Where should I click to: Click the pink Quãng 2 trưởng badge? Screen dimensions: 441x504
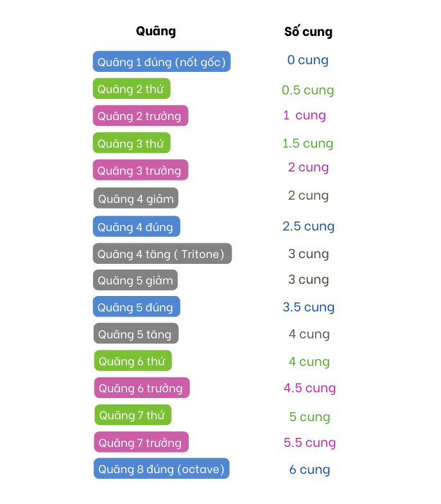[141, 116]
